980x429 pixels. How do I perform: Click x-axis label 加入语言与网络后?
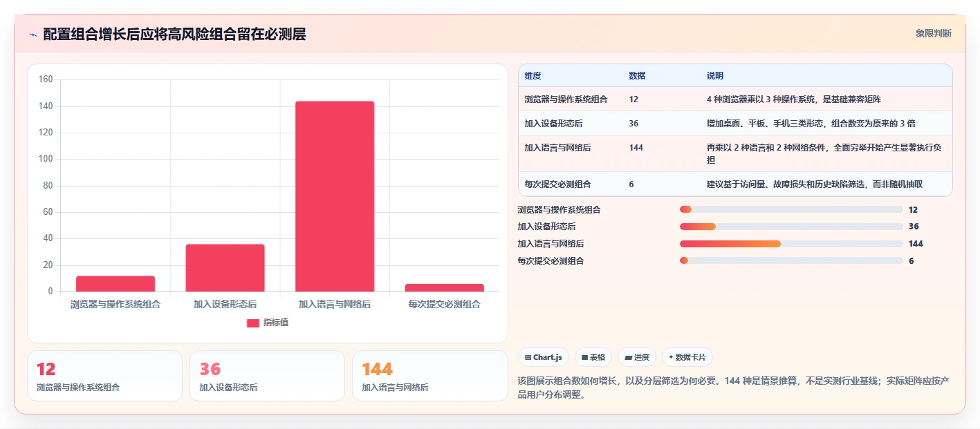(335, 304)
